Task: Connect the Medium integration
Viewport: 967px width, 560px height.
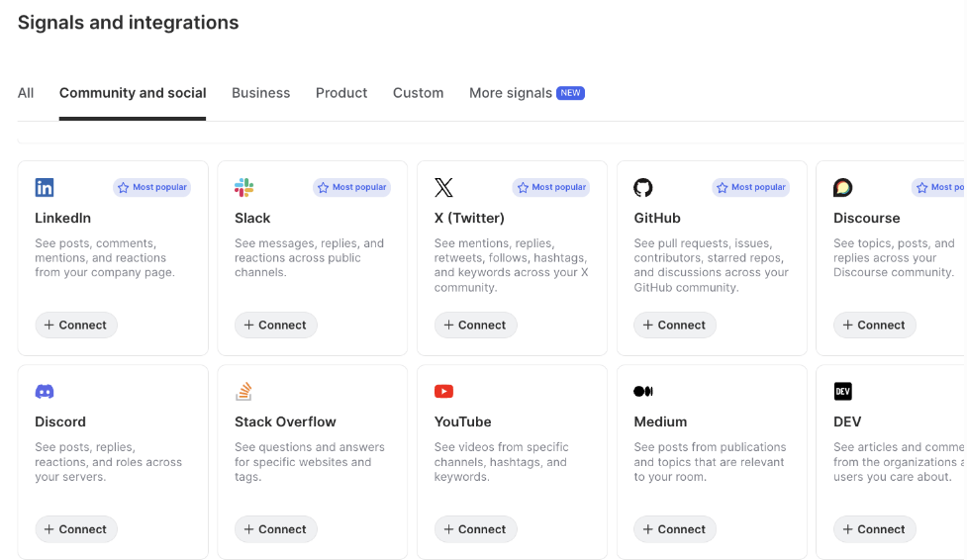Action: [x=675, y=529]
